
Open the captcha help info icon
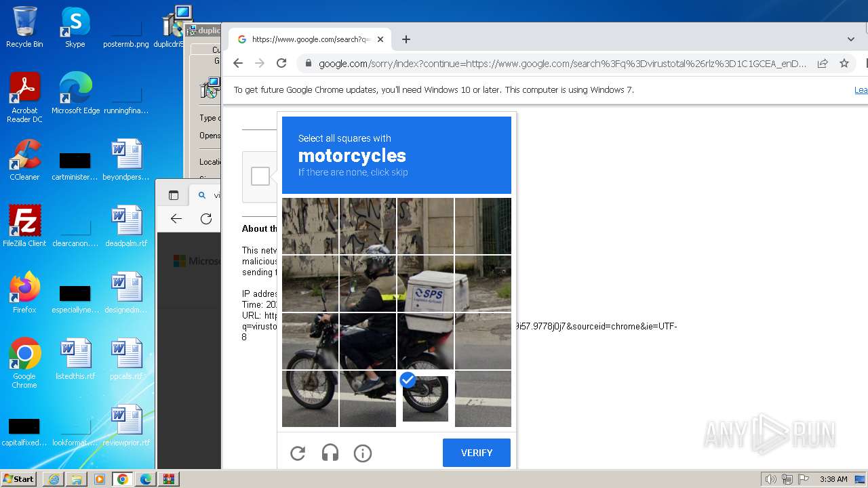[x=363, y=453]
